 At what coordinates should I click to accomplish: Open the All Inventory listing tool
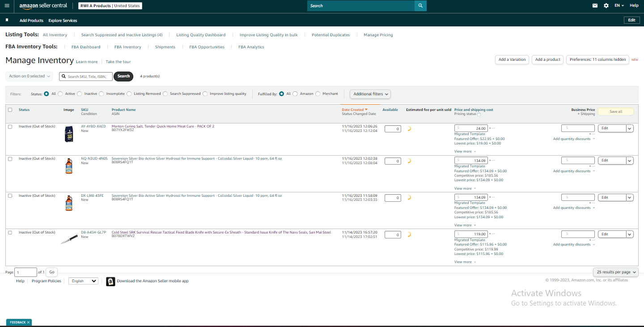[55, 35]
